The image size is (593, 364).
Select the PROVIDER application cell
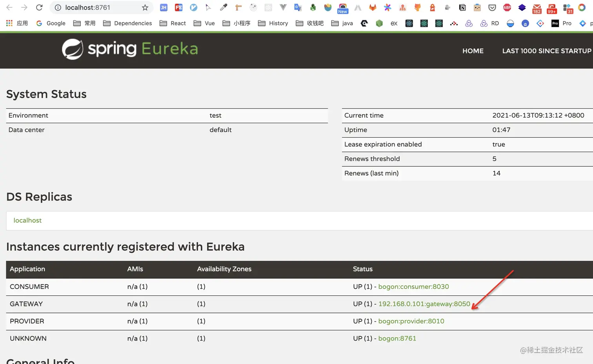click(x=27, y=321)
